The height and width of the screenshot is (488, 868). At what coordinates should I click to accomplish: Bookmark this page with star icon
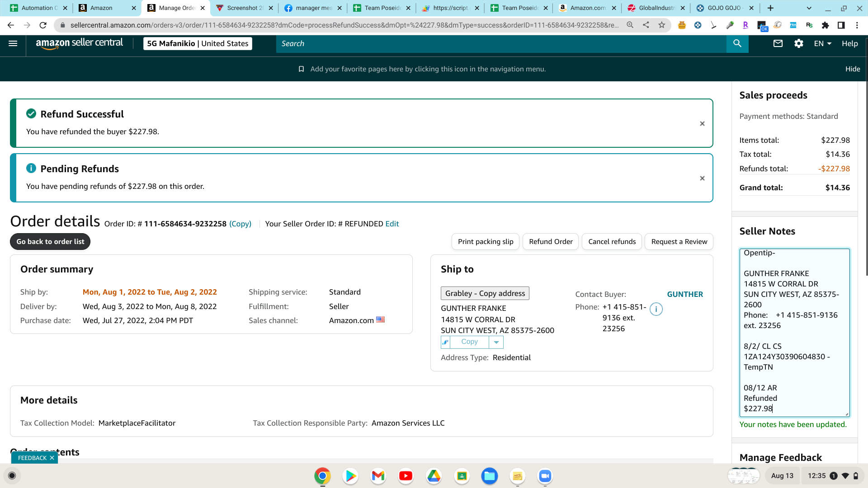pyautogui.click(x=662, y=25)
